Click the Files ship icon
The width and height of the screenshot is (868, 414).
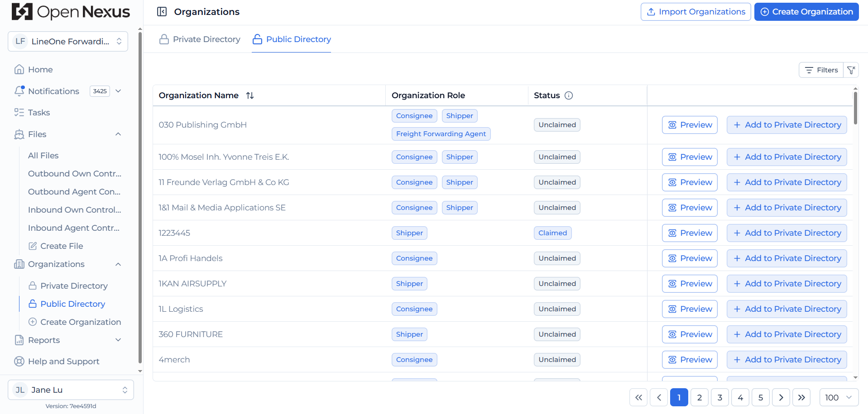coord(19,134)
